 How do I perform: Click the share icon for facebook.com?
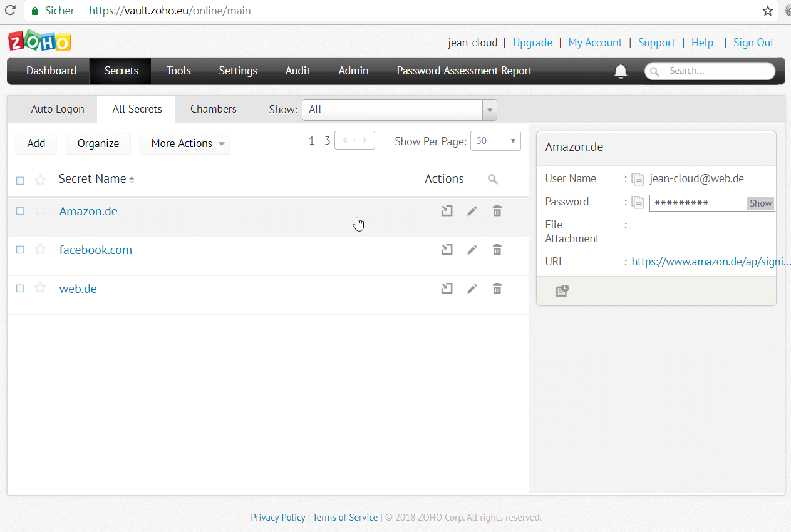447,250
